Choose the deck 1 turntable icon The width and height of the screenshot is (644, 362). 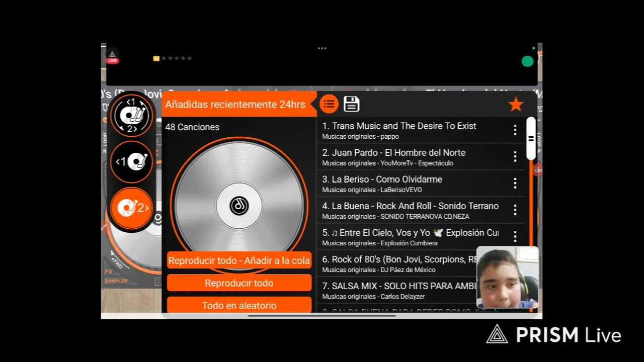pyautogui.click(x=131, y=162)
